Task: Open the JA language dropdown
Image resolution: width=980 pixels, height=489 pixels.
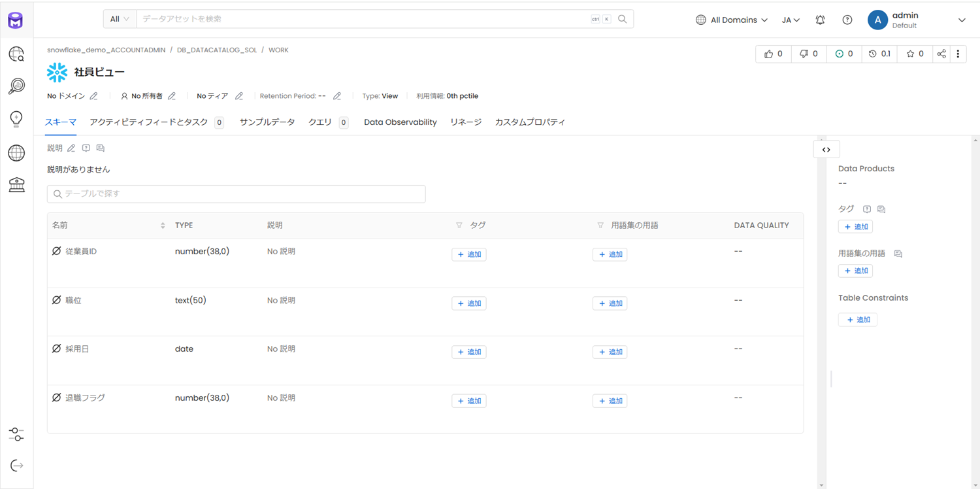Action: [x=791, y=20]
